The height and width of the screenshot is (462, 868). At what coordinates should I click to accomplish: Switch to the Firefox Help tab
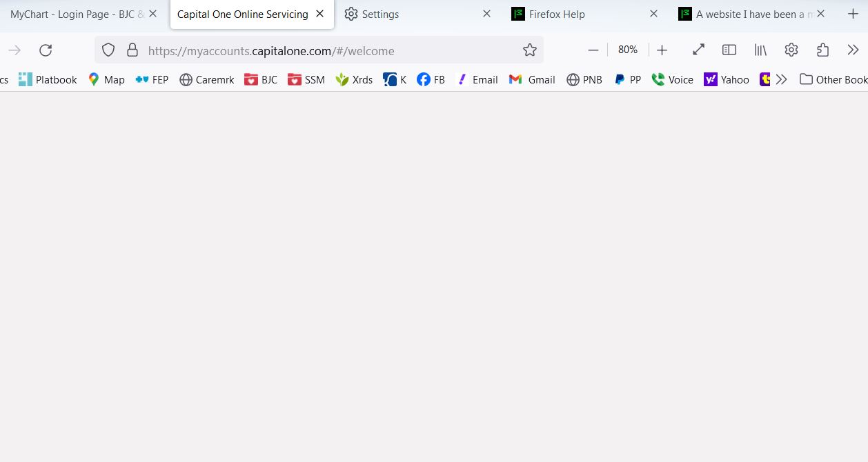[585, 14]
